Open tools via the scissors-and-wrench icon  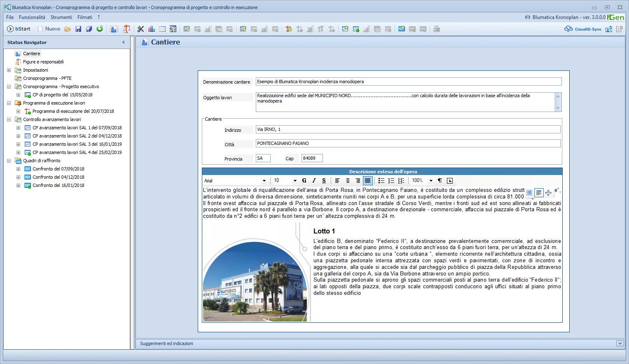[140, 29]
